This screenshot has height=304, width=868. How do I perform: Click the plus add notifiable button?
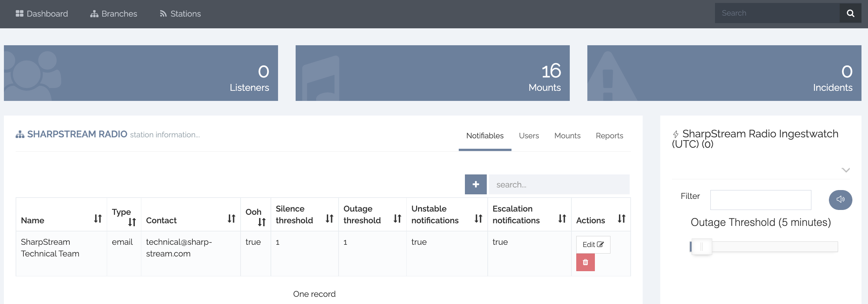coord(475,184)
